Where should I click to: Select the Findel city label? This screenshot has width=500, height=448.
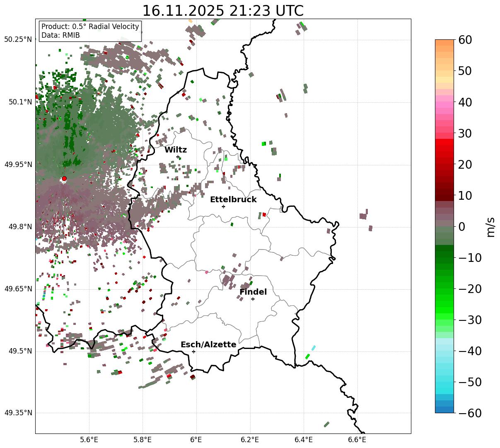pos(253,292)
